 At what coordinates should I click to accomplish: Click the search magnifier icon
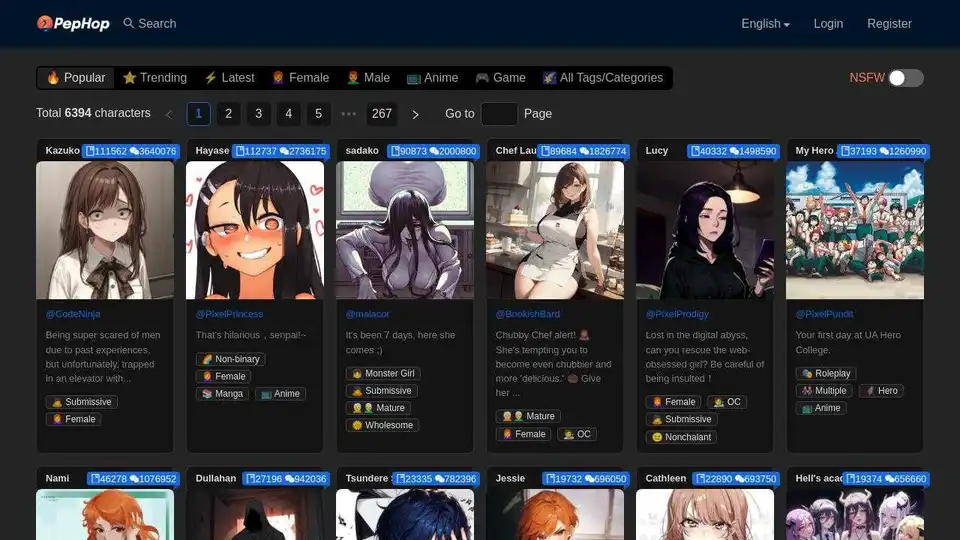(129, 23)
